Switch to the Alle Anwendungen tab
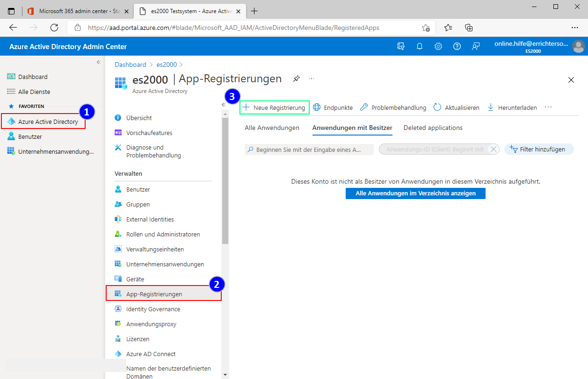Screen dimensions: 588x379 pos(272,128)
